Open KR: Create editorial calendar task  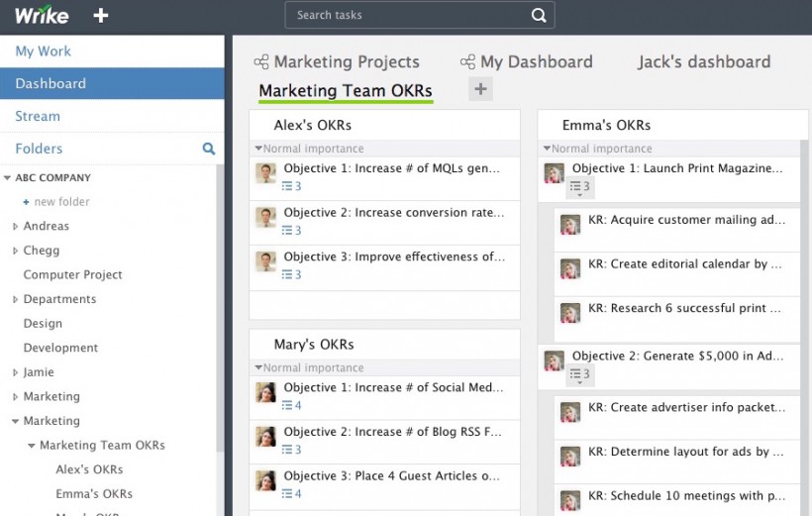pos(685,263)
